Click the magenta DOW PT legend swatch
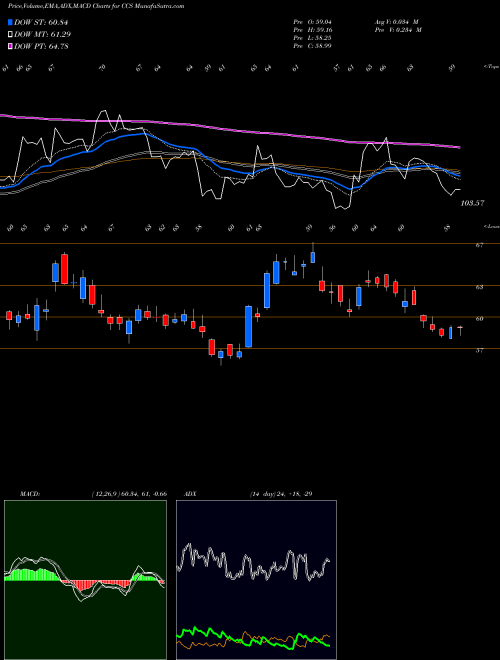 click(10, 46)
